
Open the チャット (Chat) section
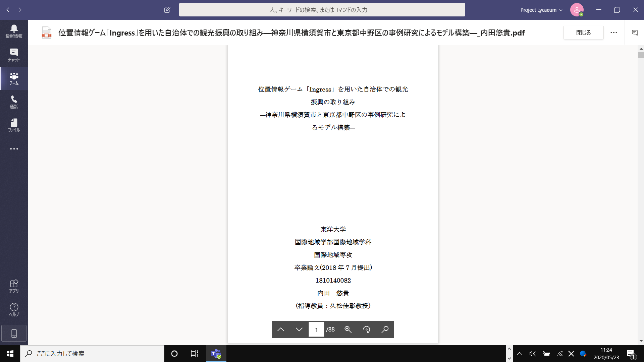pyautogui.click(x=14, y=55)
